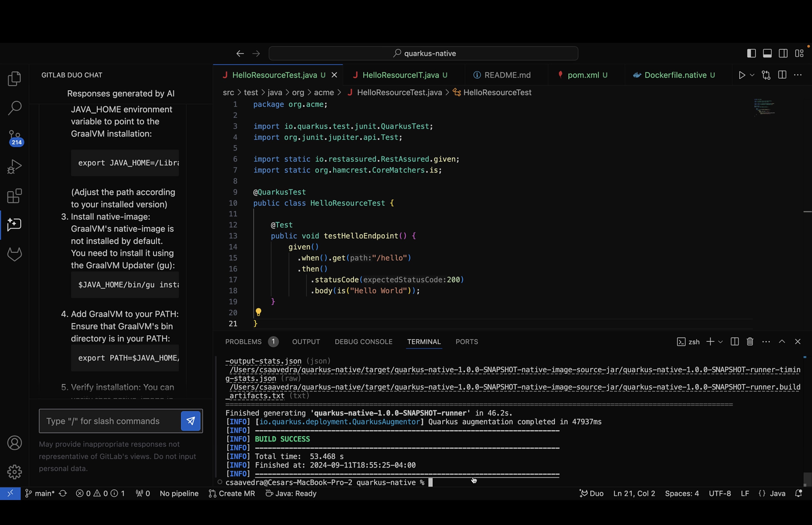Viewport: 812px width, 525px height.
Task: Open the Manage gear icon
Action: (x=14, y=472)
